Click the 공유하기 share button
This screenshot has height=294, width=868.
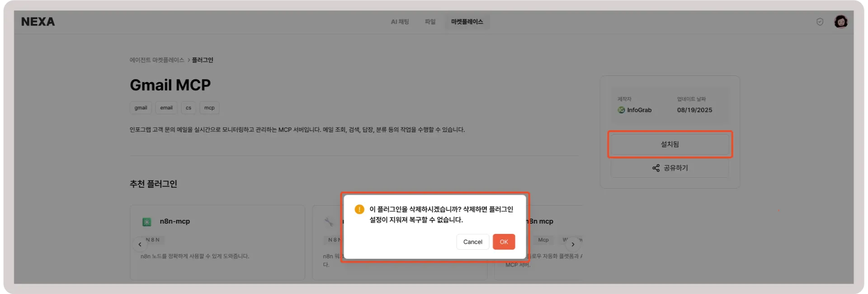(x=670, y=168)
